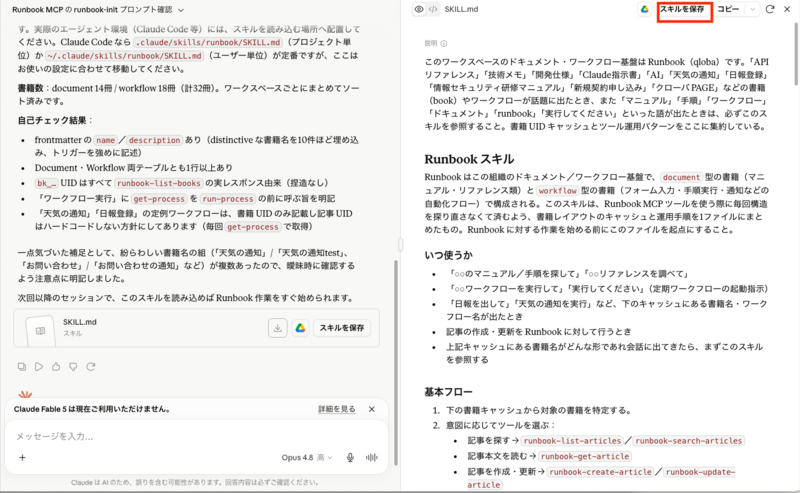Open the conversation title dropdown chevron
The height and width of the screenshot is (493, 800).
pyautogui.click(x=181, y=10)
